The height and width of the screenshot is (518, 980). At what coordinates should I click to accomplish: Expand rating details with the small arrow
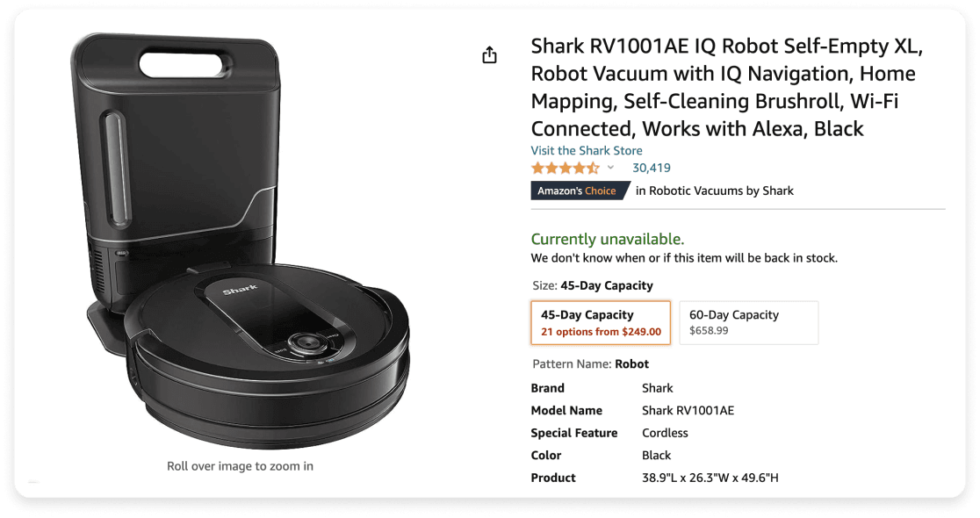click(610, 167)
